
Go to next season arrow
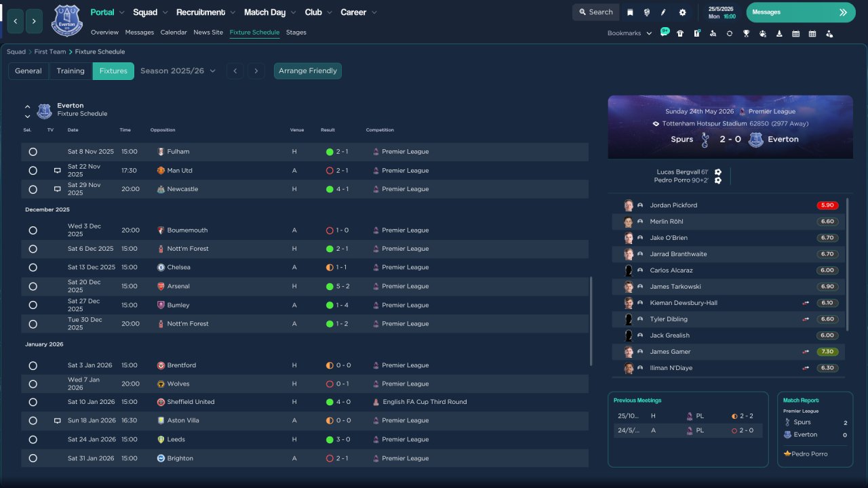tap(256, 71)
